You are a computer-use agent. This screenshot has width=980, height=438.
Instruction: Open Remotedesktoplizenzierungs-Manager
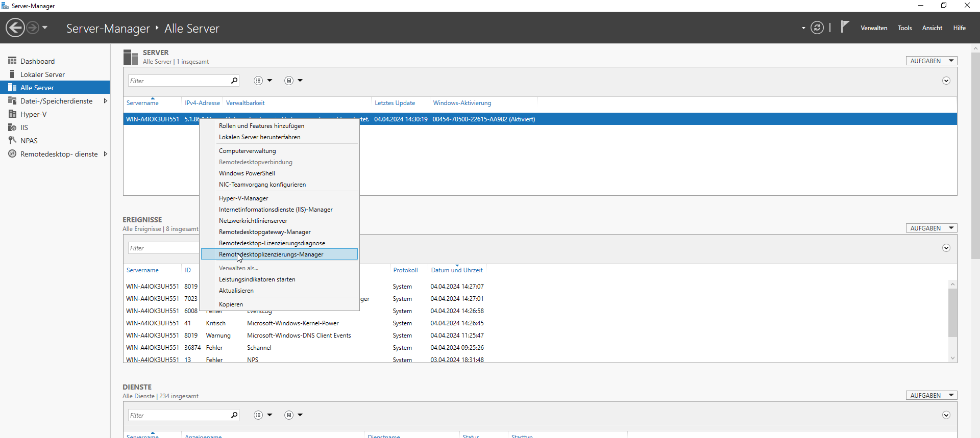pyautogui.click(x=279, y=254)
